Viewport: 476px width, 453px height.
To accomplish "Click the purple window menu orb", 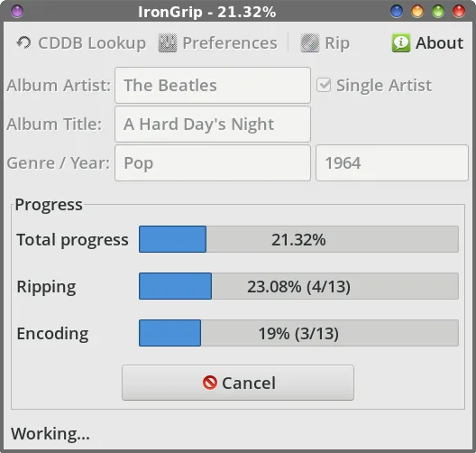I will [17, 12].
